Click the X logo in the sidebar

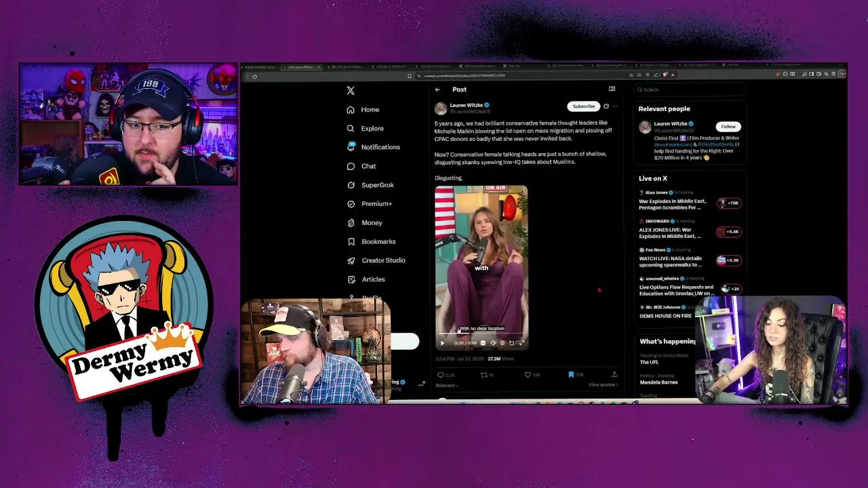351,90
